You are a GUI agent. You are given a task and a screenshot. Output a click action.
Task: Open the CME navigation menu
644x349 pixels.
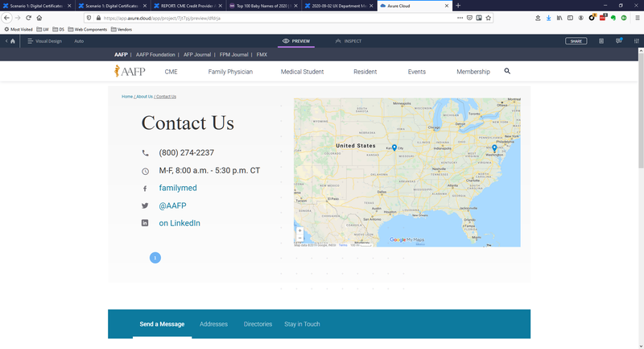pyautogui.click(x=171, y=72)
